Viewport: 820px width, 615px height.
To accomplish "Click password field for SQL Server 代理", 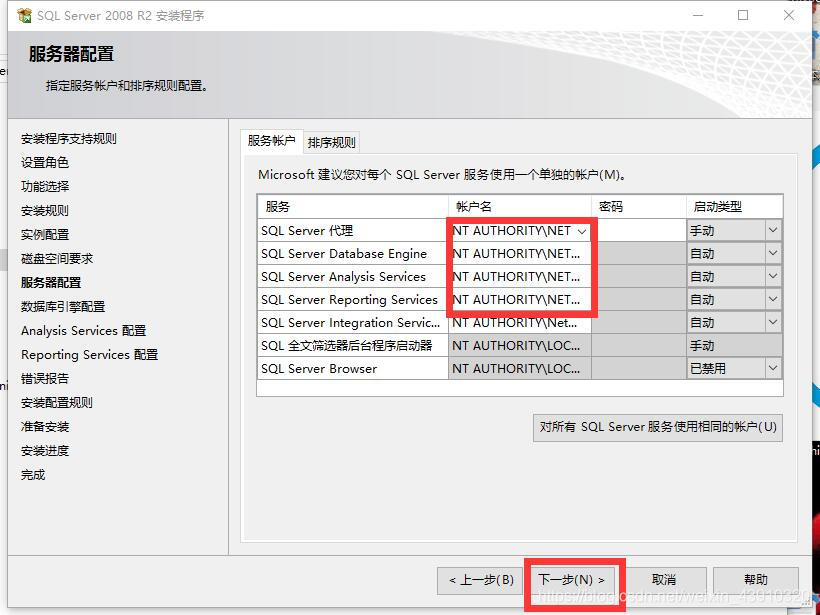I will (639, 231).
